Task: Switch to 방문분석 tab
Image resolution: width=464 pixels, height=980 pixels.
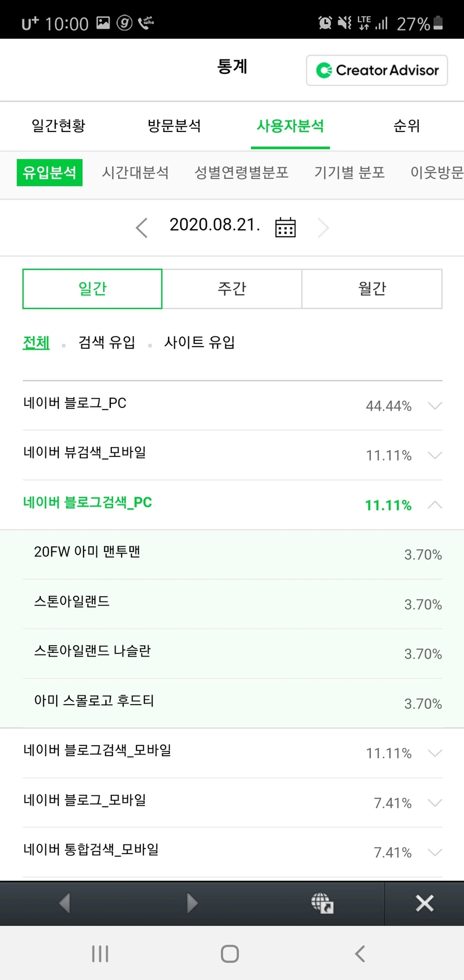Action: coord(174,125)
